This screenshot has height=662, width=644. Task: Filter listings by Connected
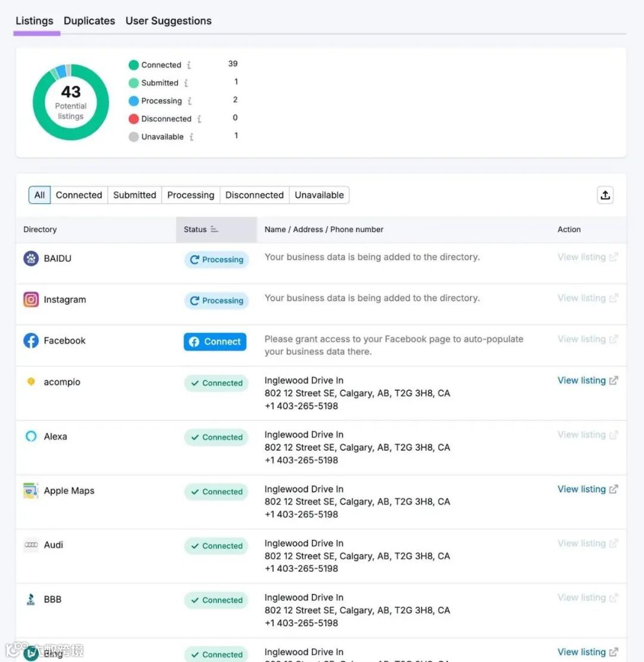tap(79, 195)
